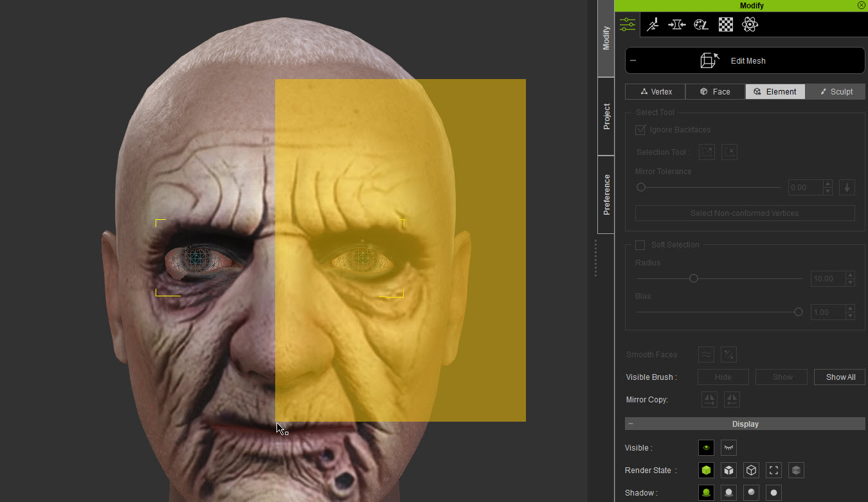Viewport: 868px width, 502px height.
Task: Click the Radius 10.00 value field
Action: tap(827, 279)
